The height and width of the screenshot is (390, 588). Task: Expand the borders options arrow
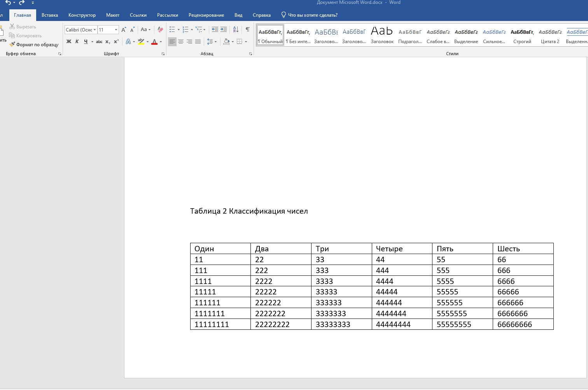click(246, 42)
